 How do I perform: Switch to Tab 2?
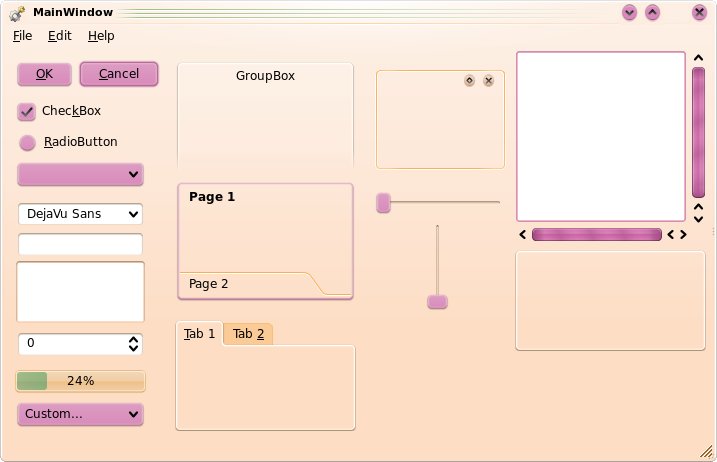pyautogui.click(x=248, y=334)
